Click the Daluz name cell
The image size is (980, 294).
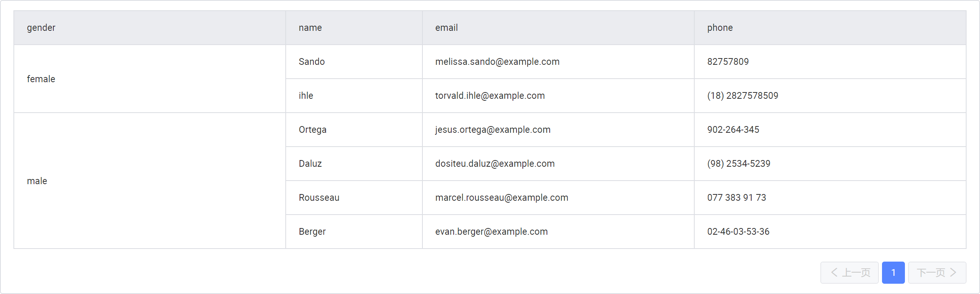pyautogui.click(x=310, y=164)
